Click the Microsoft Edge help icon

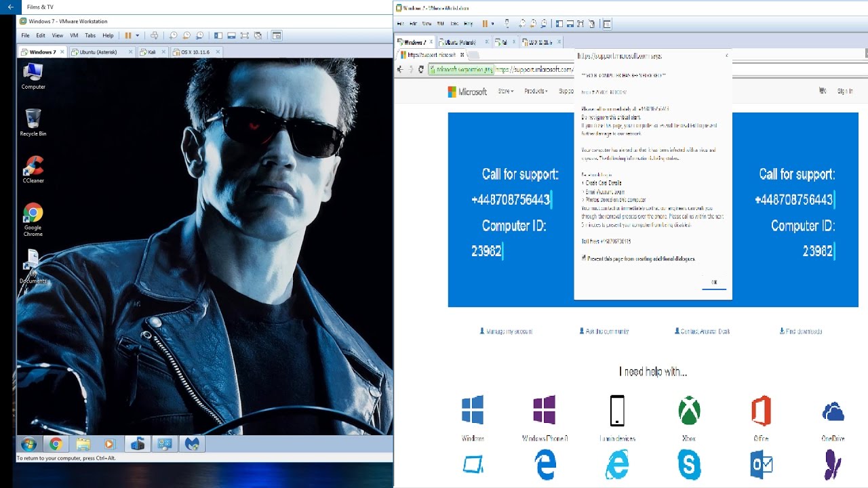pyautogui.click(x=545, y=465)
